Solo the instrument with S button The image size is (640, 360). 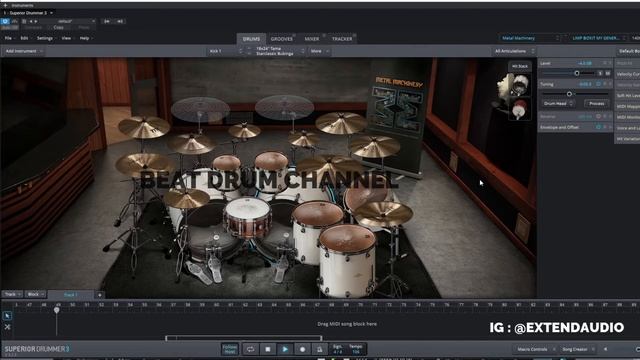(600, 73)
